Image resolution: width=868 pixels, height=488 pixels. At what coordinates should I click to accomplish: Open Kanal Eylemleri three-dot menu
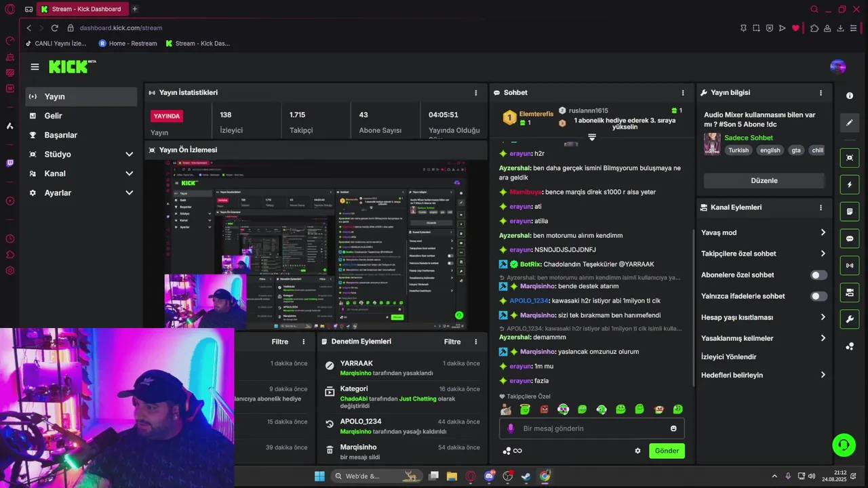point(821,207)
